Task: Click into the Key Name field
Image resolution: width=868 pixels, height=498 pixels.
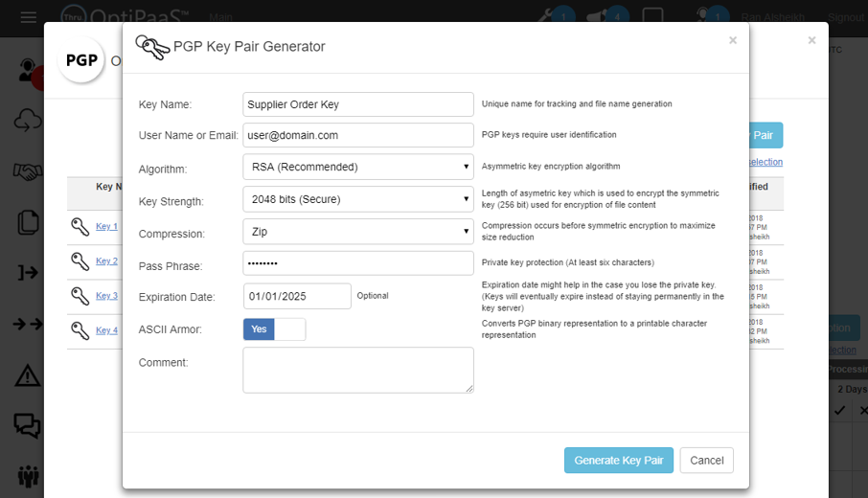Action: point(357,104)
